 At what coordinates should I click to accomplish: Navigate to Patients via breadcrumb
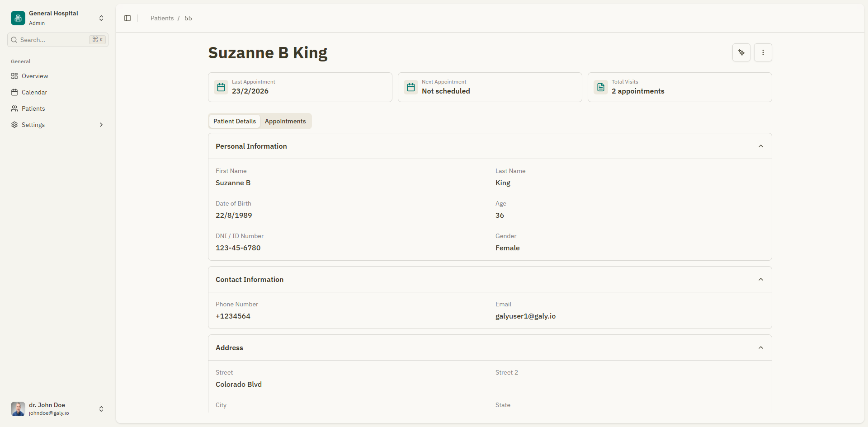click(162, 18)
